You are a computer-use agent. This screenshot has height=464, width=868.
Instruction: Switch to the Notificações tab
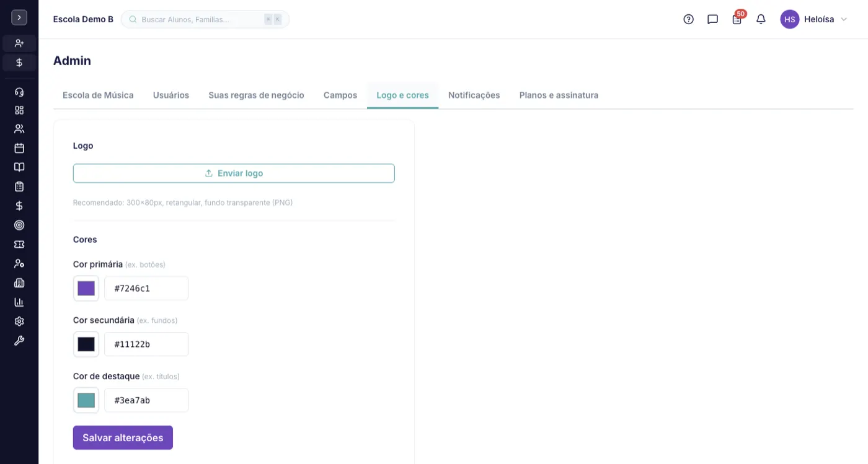pos(474,95)
